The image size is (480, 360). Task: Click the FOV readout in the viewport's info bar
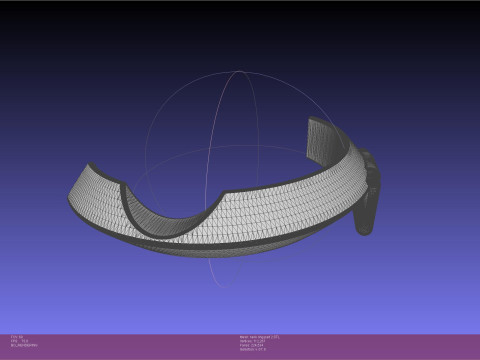click(x=17, y=337)
